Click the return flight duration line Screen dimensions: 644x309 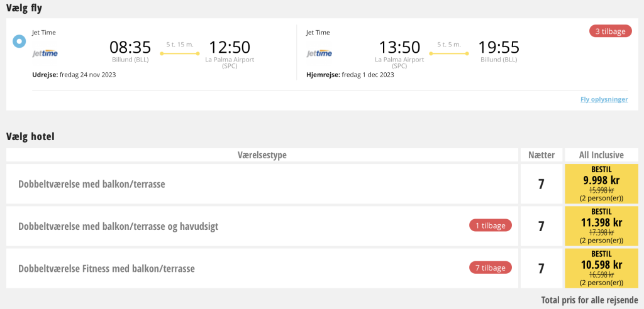tap(449, 53)
